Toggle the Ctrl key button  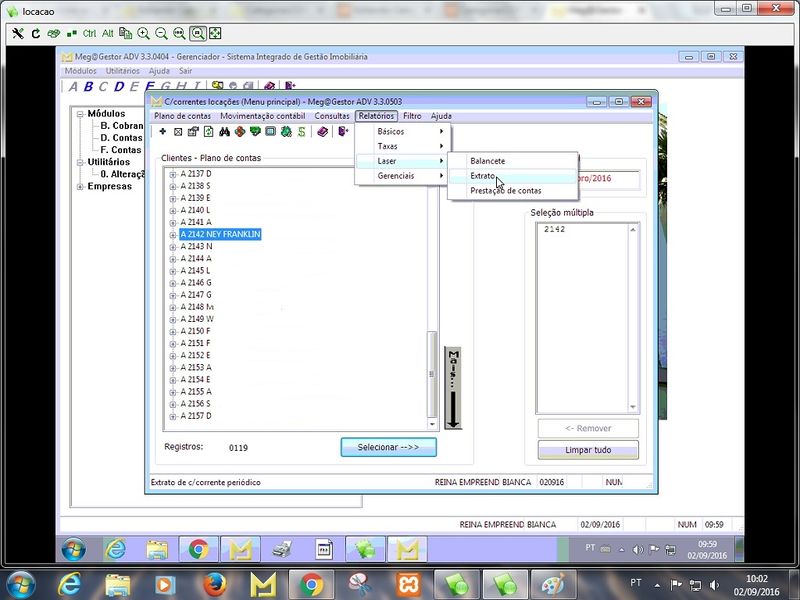pos(90,33)
